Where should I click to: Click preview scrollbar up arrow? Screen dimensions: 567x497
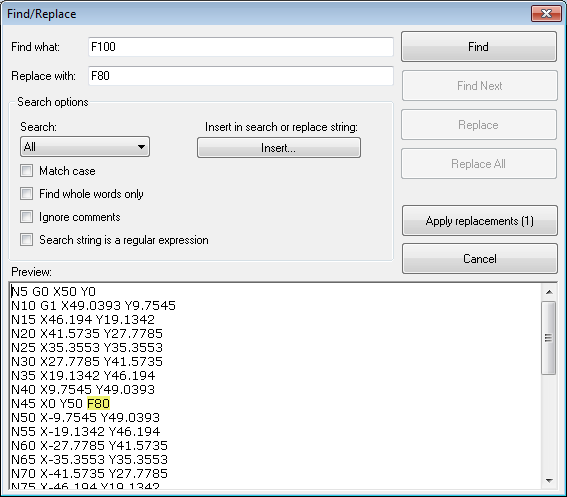pyautogui.click(x=549, y=292)
